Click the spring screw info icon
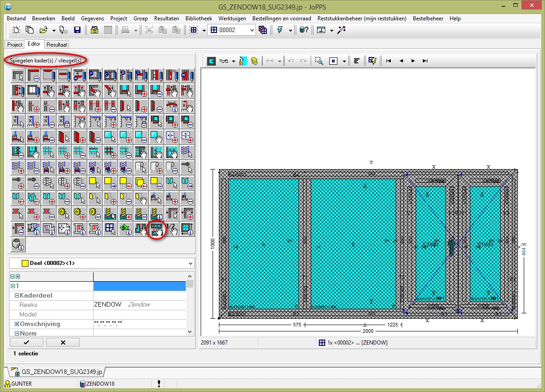The width and height of the screenshot is (545, 392). pyautogui.click(x=156, y=213)
